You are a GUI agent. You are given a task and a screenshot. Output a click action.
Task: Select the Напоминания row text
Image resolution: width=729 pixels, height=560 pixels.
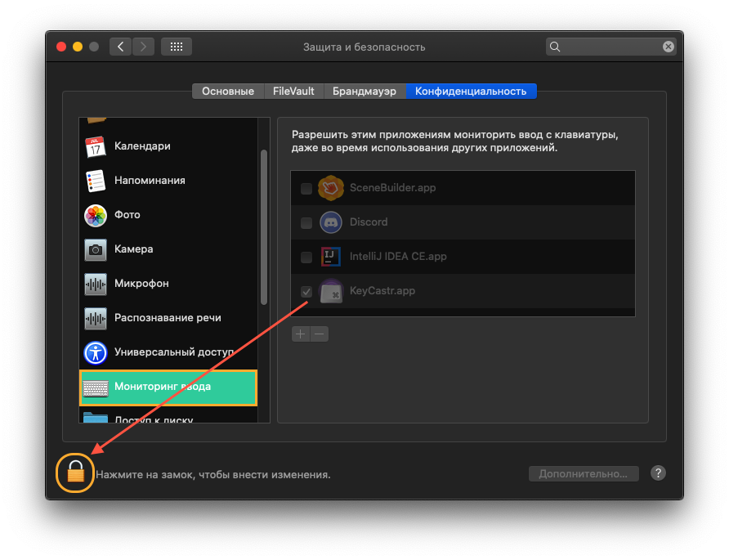(x=150, y=181)
